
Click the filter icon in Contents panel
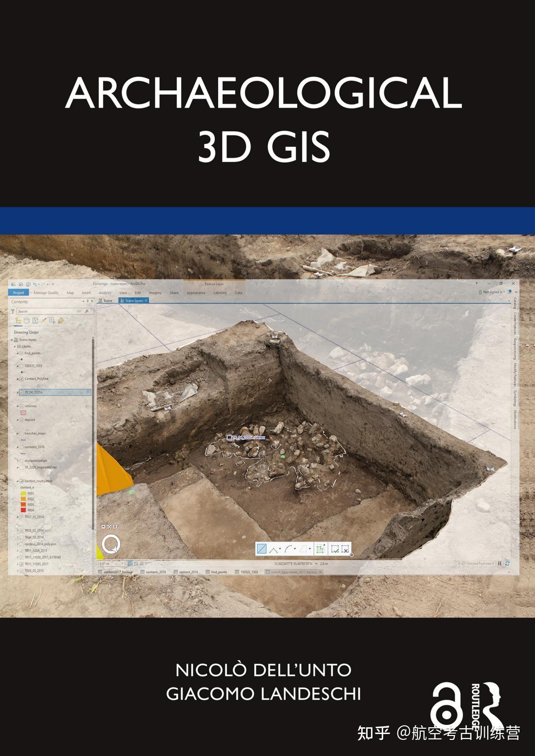pos(12,311)
